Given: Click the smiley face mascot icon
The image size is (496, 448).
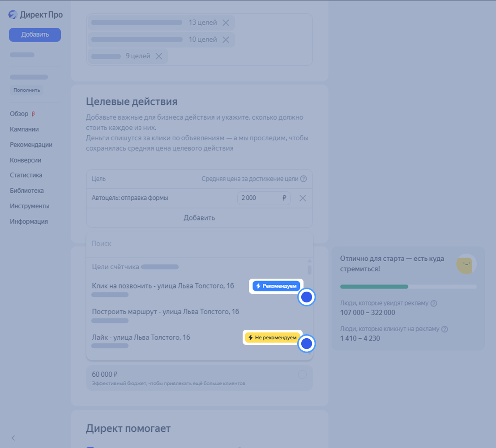Looking at the screenshot, I should pyautogui.click(x=466, y=264).
